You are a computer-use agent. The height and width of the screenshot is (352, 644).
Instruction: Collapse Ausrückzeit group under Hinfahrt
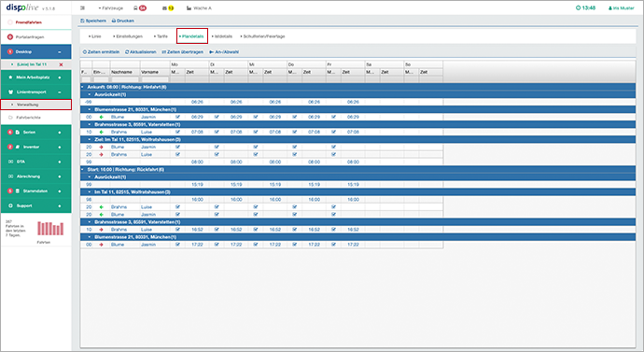(90, 94)
